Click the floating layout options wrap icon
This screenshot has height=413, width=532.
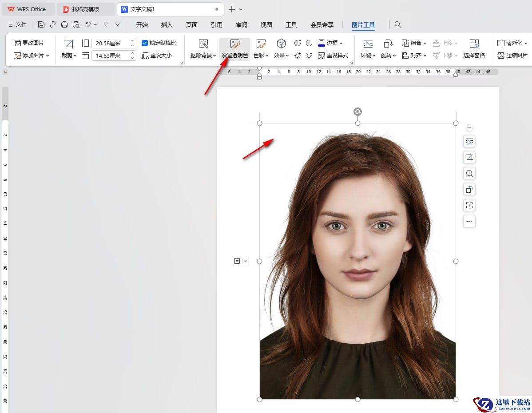point(469,142)
